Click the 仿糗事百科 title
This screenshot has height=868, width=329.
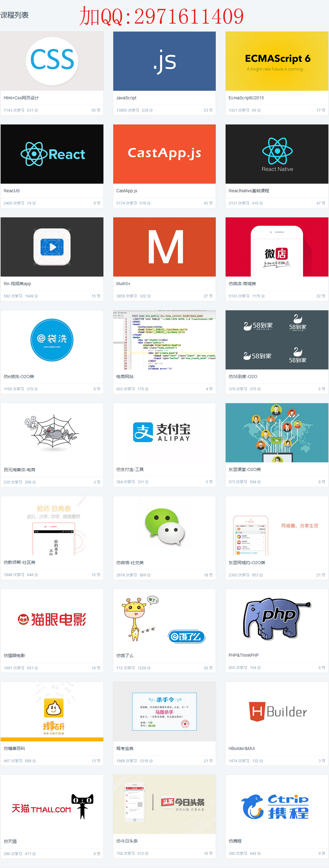click(14, 748)
